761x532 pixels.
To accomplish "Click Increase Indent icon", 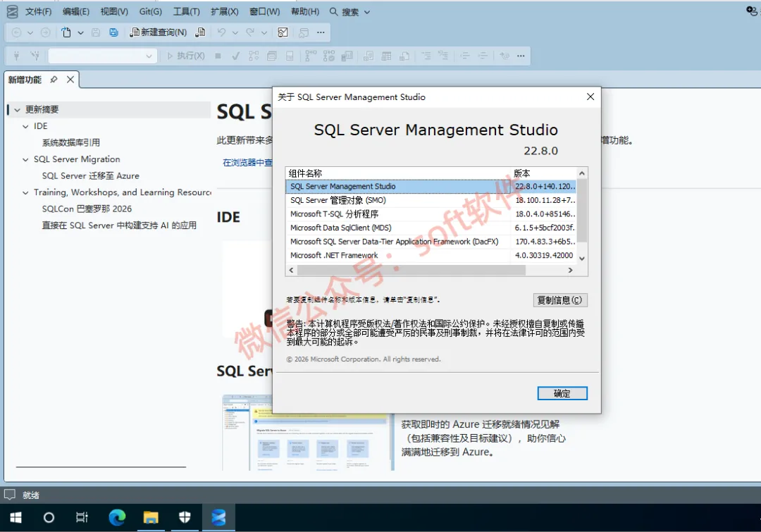I will 483,56.
